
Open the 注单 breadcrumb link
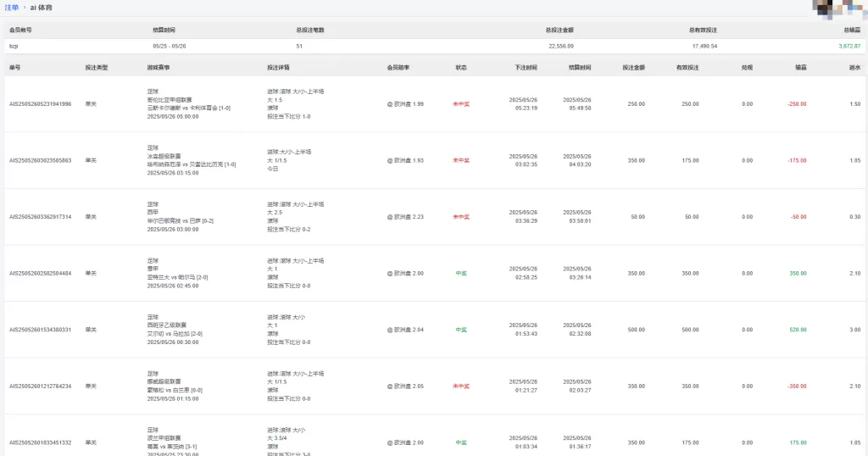click(12, 8)
